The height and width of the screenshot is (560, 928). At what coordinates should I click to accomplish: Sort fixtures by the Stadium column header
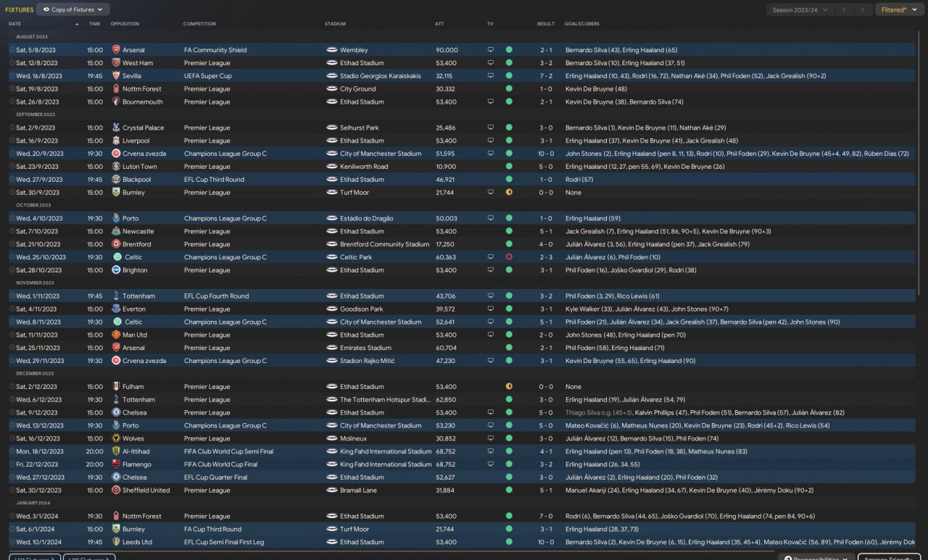coord(335,24)
